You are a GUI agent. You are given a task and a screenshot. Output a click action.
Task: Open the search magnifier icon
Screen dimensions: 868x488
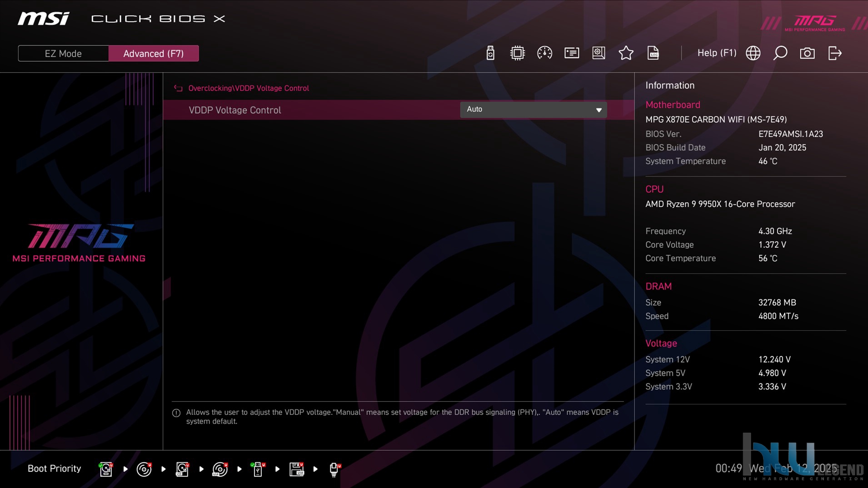click(780, 53)
